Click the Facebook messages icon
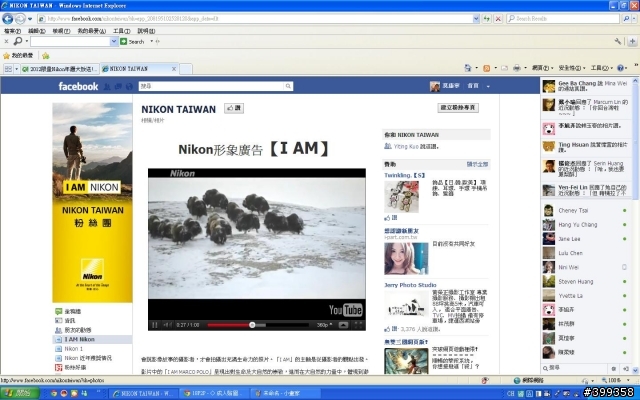640x400 pixels. 118,87
